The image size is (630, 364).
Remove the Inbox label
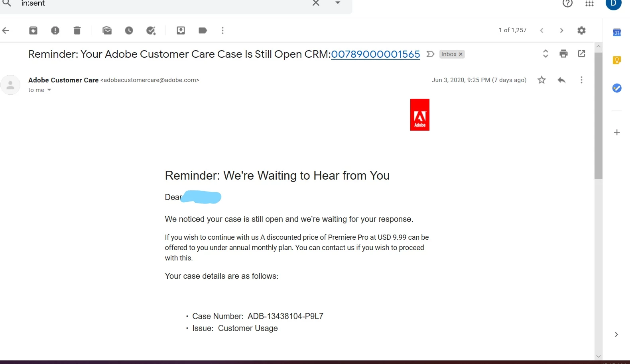(461, 54)
